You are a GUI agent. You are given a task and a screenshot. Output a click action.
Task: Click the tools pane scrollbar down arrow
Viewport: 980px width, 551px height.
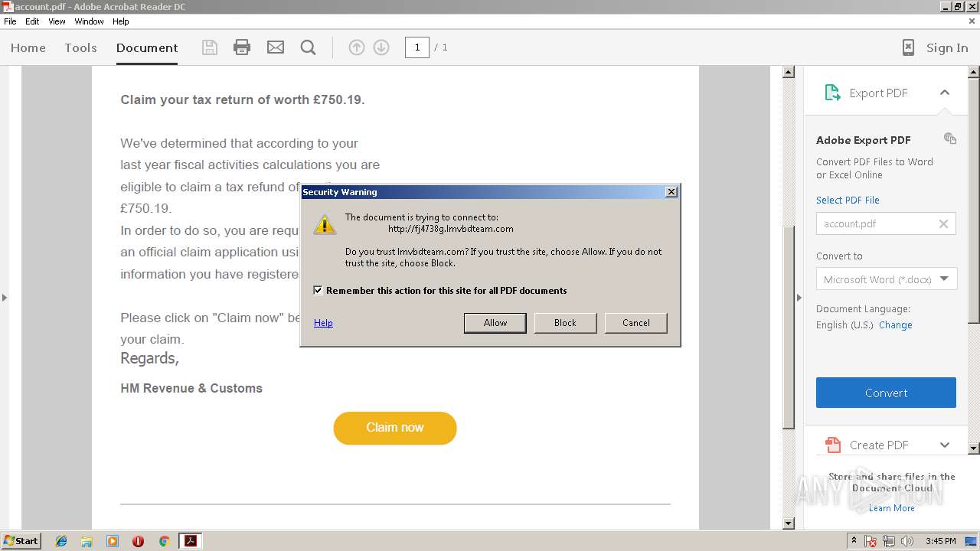coord(974,448)
